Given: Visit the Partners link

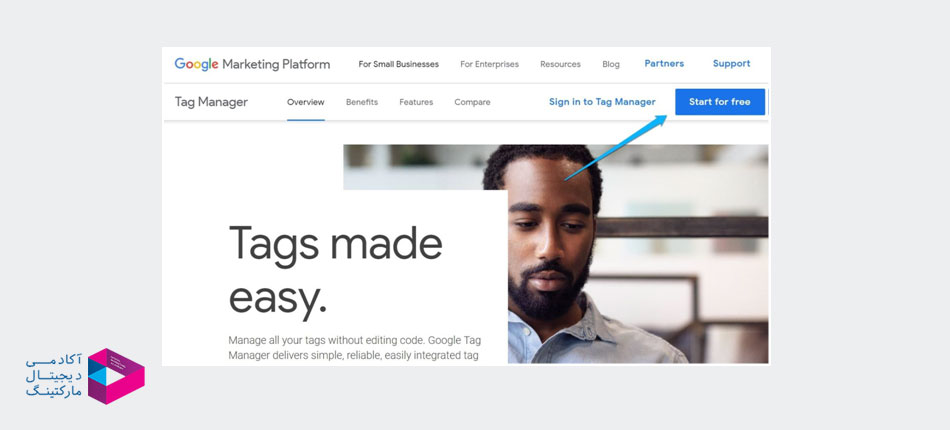Looking at the screenshot, I should pos(664,64).
